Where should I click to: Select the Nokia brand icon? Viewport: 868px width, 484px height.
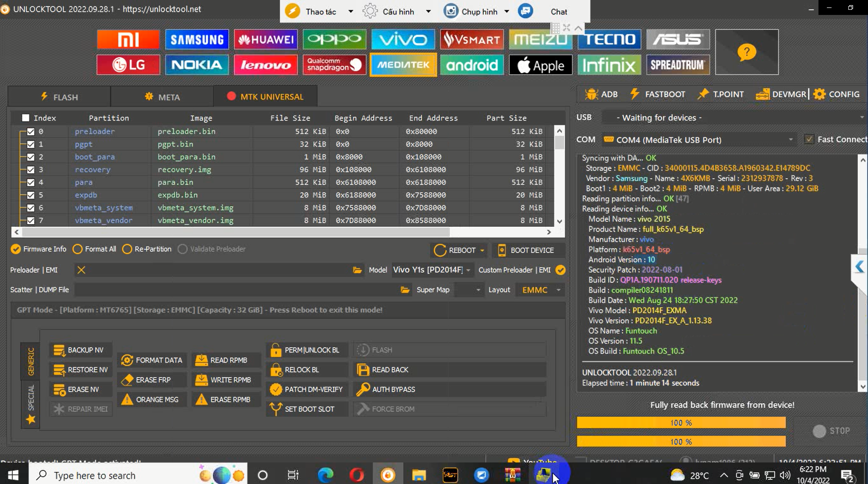pos(197,65)
